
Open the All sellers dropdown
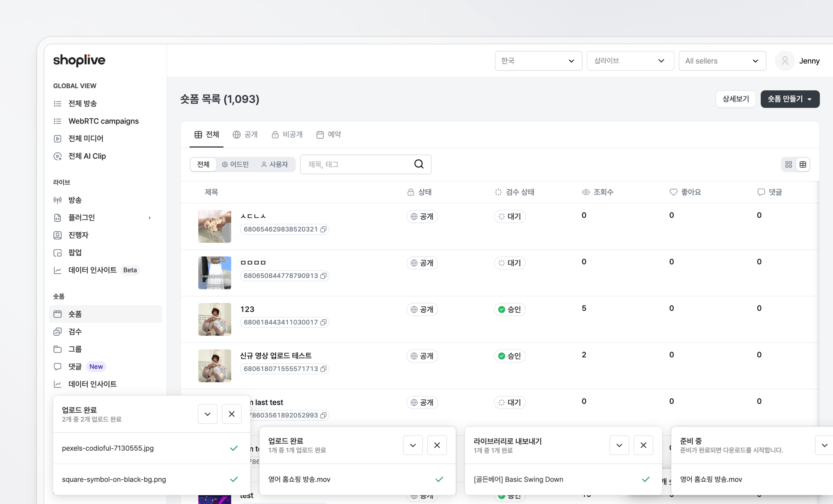point(722,61)
